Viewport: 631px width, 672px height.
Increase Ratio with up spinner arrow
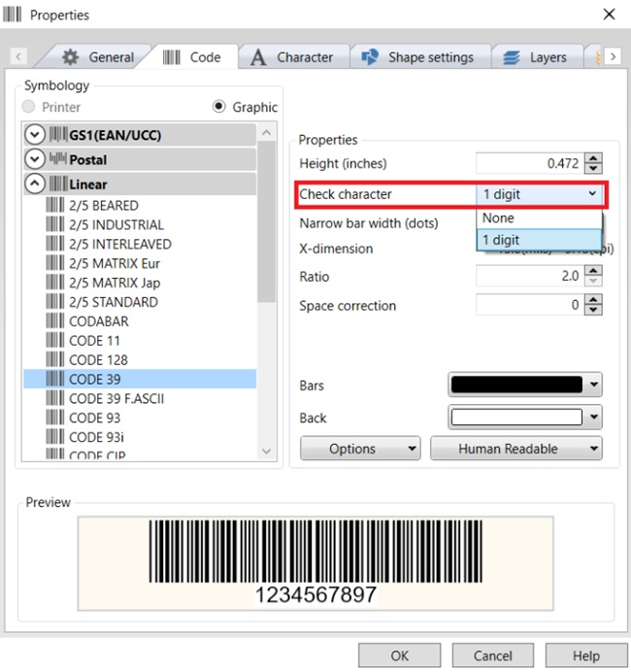pos(593,271)
